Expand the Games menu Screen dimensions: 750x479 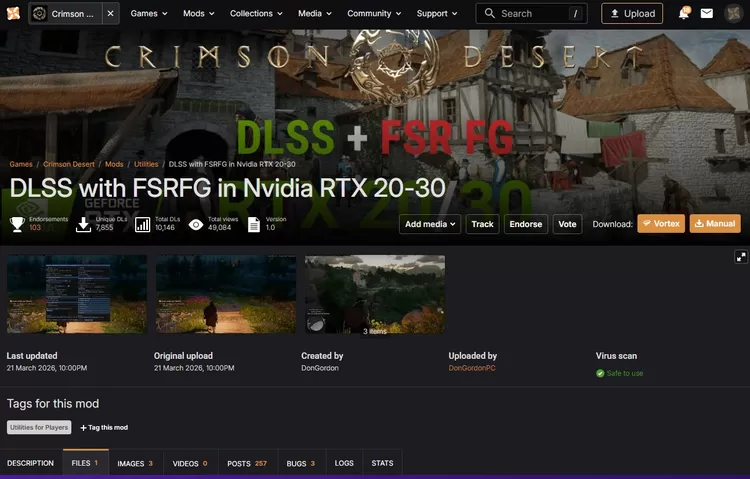coord(149,13)
